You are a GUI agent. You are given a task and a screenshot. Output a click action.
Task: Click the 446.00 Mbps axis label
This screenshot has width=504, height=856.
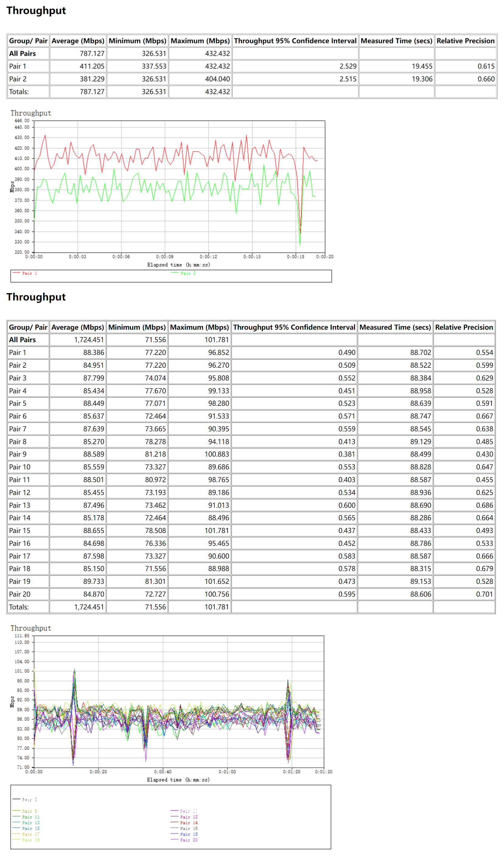pyautogui.click(x=22, y=121)
